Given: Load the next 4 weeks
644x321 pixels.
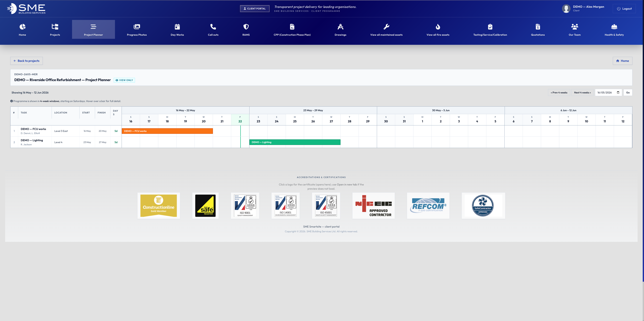Looking at the screenshot, I should (x=582, y=93).
